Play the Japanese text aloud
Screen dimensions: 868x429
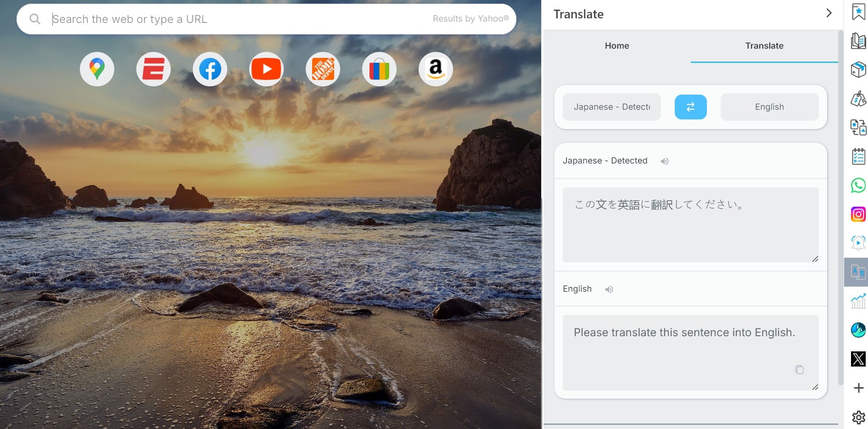(664, 161)
